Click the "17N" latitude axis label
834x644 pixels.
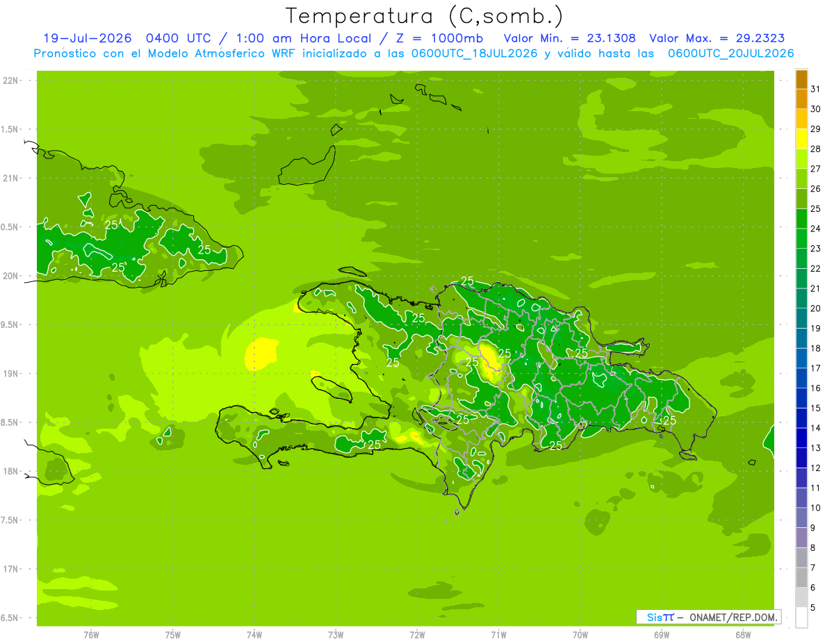10,569
